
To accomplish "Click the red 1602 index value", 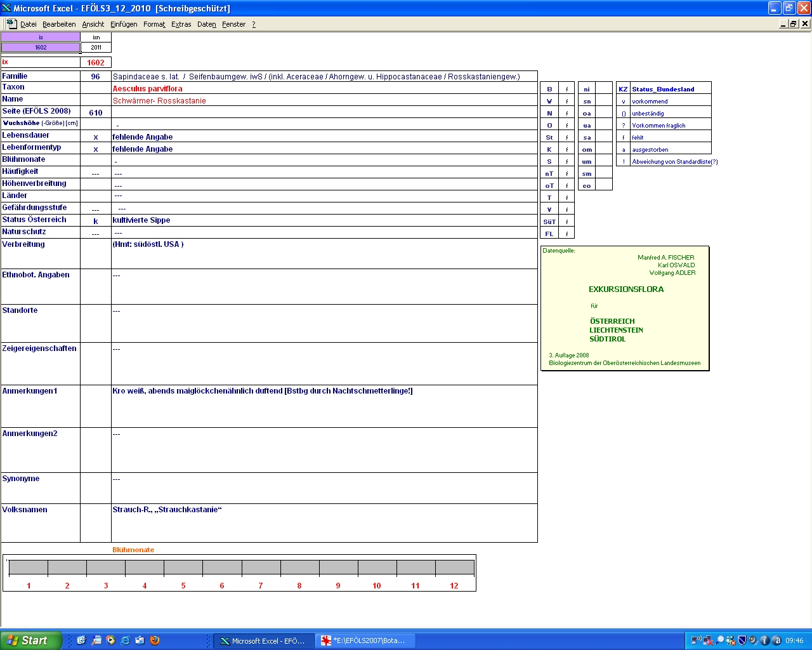I will point(96,63).
